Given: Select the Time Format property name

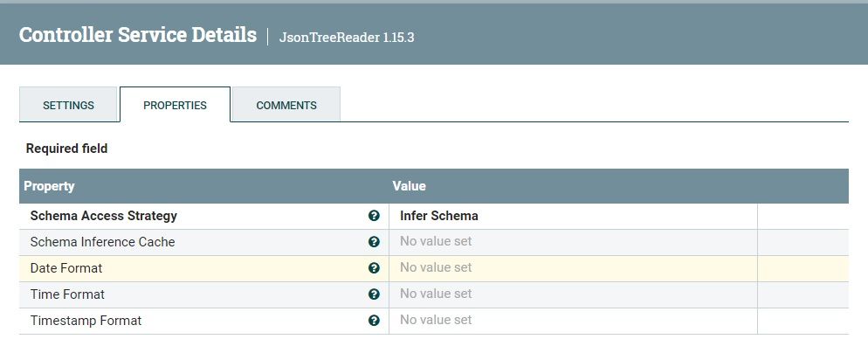Looking at the screenshot, I should (x=67, y=294).
